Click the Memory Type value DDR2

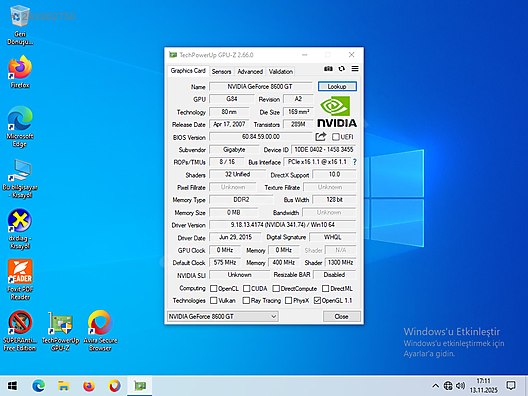(x=241, y=200)
